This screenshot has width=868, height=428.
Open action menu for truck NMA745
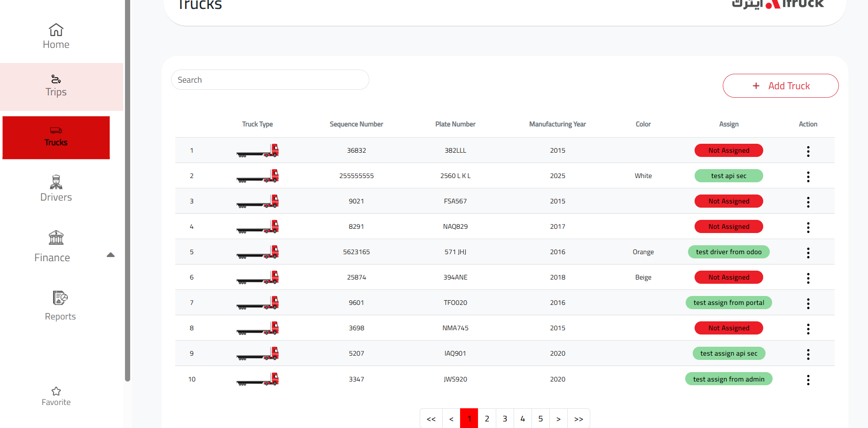(x=808, y=328)
